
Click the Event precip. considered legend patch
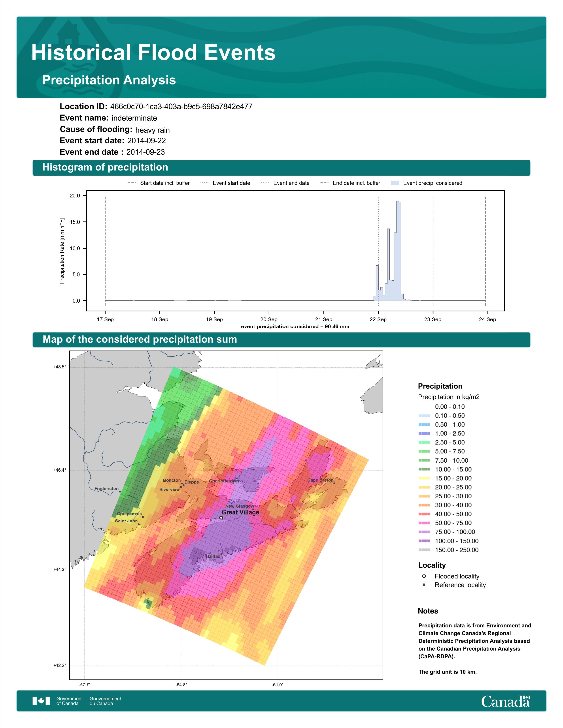[x=395, y=183]
